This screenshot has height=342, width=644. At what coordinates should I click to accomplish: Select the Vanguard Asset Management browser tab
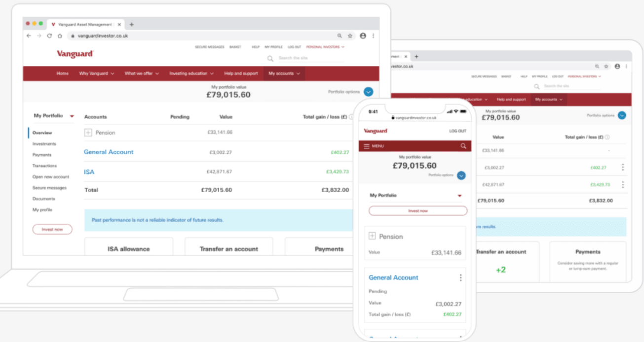(86, 24)
